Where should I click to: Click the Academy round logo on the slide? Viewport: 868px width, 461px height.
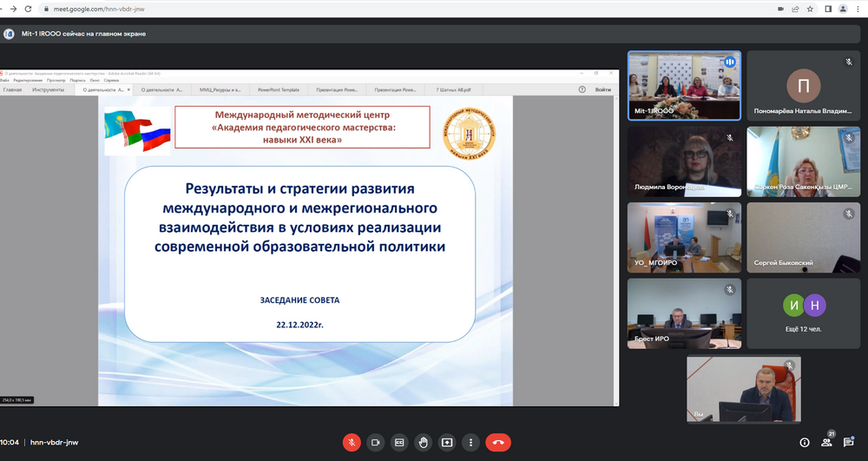point(469,134)
